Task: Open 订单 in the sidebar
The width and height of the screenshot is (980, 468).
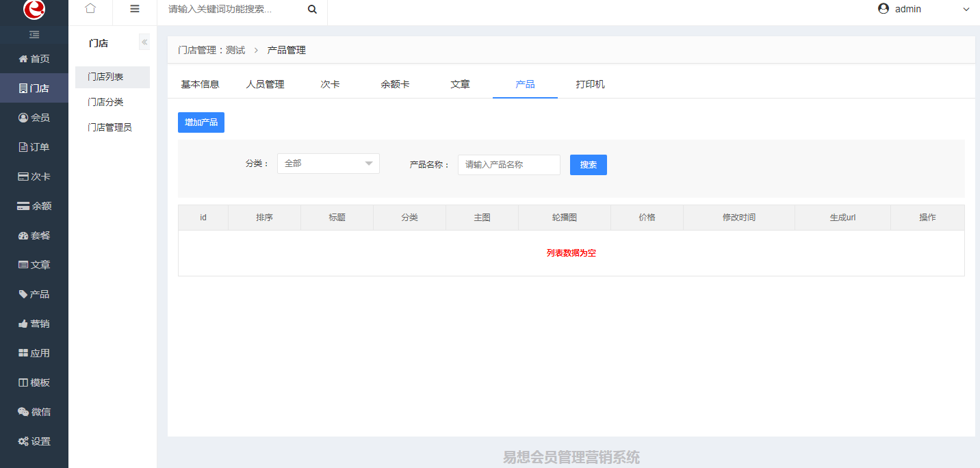Action: [34, 147]
